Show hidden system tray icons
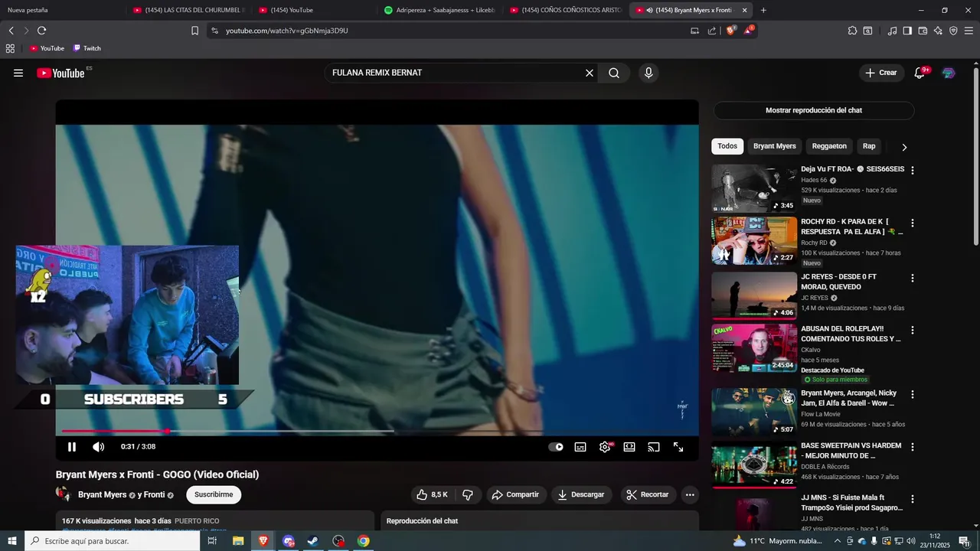The width and height of the screenshot is (980, 551). tap(838, 541)
